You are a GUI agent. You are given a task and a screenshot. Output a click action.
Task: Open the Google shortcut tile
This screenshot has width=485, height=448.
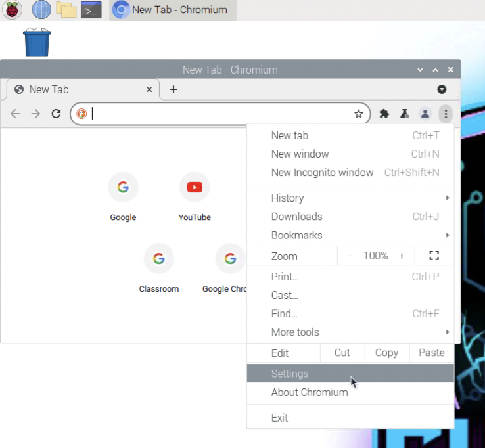click(x=123, y=196)
